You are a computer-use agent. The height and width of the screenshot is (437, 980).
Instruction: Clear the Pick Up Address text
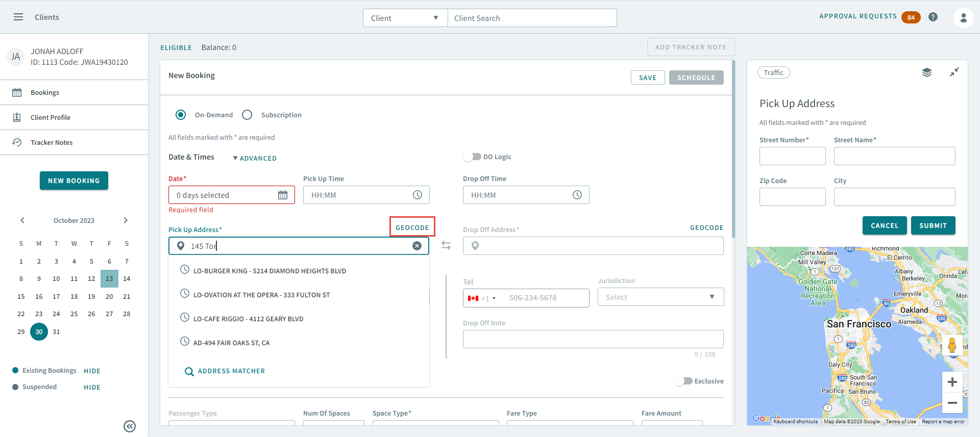(417, 246)
